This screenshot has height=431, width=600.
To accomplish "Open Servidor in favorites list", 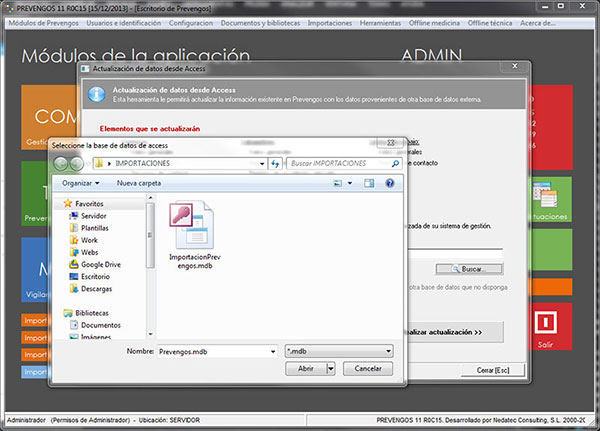I will click(x=93, y=216).
